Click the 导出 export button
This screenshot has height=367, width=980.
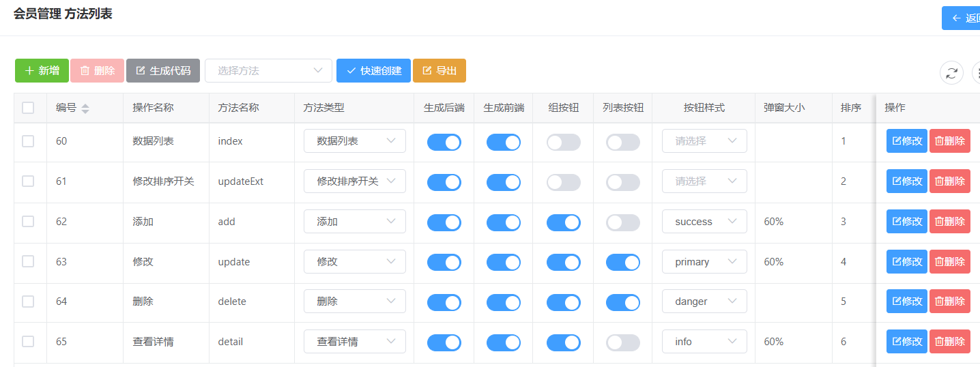click(439, 71)
